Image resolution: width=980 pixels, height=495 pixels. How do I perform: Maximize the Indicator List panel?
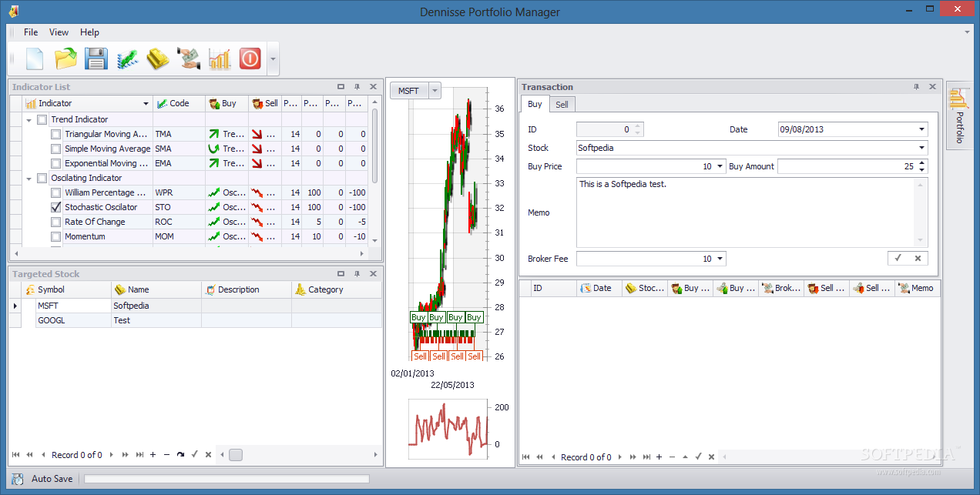(341, 87)
